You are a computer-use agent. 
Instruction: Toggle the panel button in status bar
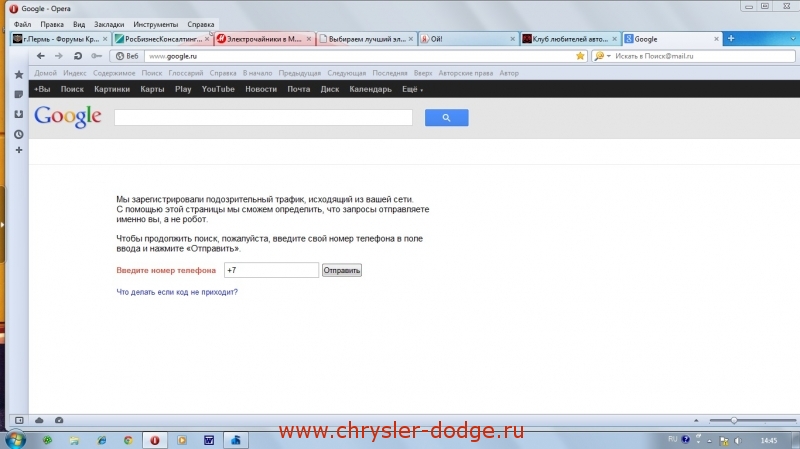[19, 420]
